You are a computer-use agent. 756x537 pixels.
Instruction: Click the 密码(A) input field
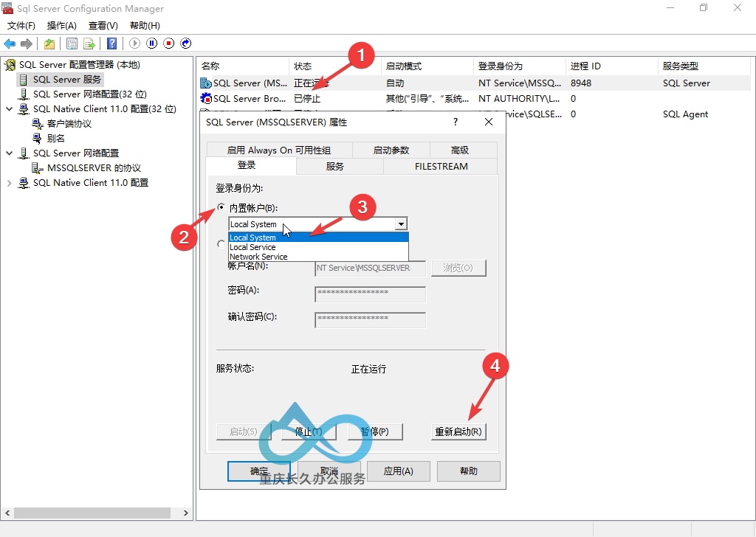(371, 294)
